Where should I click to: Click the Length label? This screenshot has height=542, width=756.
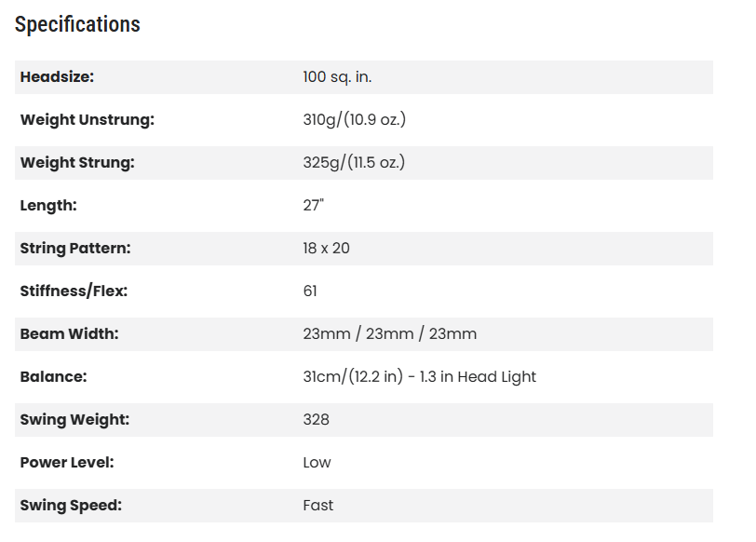[48, 206]
